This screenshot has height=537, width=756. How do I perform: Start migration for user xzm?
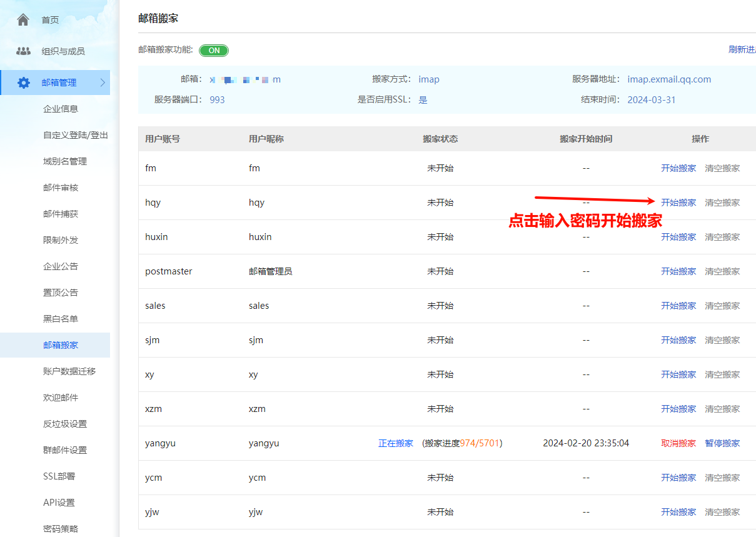tap(678, 409)
